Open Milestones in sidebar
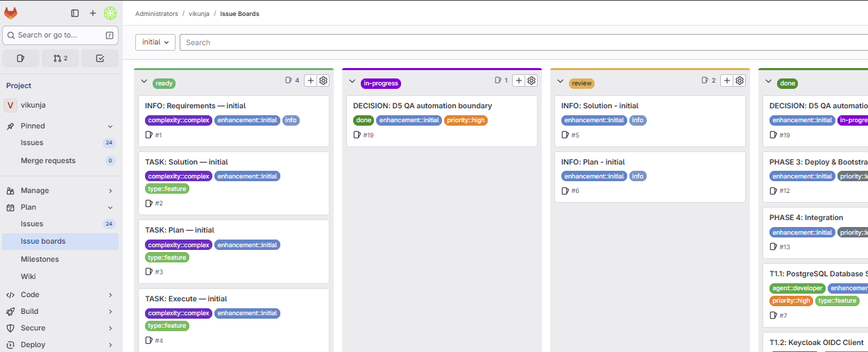Viewport: 868px width, 352px height. [x=60, y=259]
